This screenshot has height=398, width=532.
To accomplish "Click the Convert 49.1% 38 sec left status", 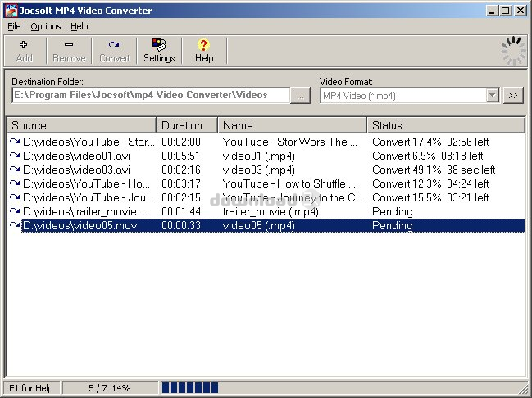I will click(434, 170).
